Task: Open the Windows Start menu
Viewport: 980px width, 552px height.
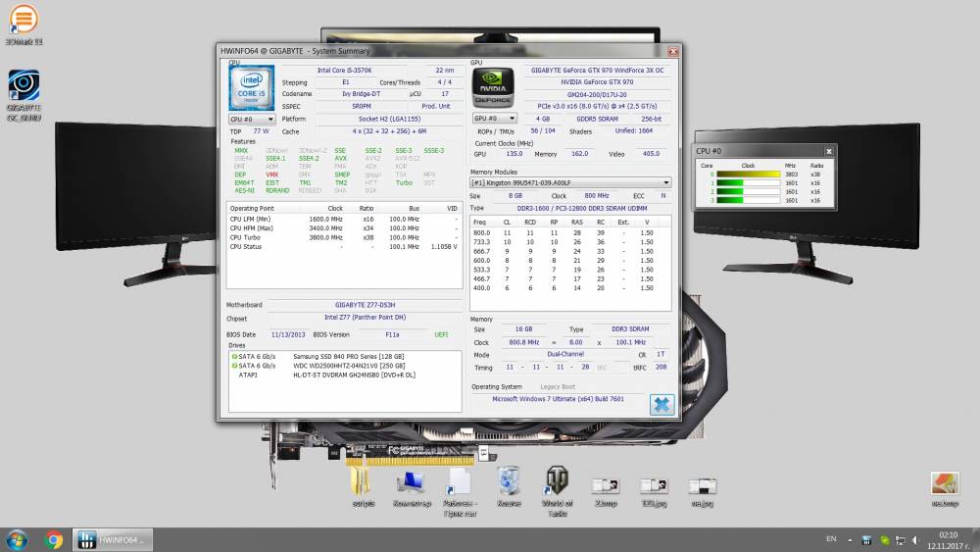Action: click(17, 539)
